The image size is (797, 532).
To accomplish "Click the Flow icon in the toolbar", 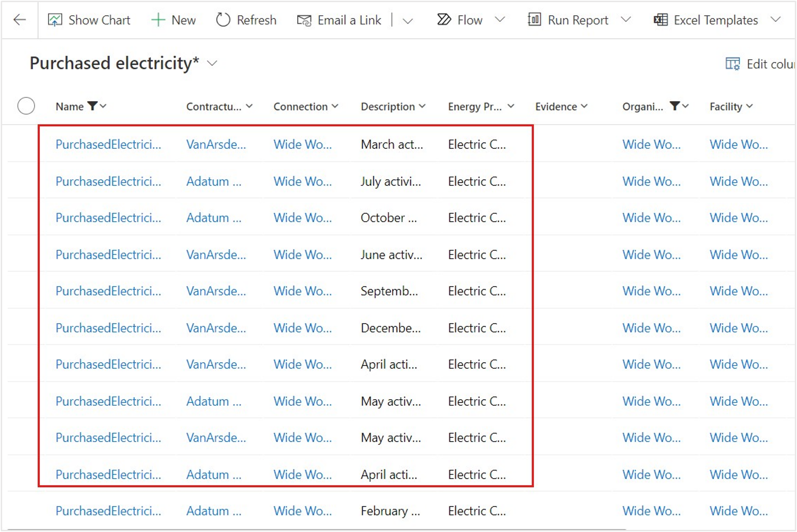I will click(444, 20).
